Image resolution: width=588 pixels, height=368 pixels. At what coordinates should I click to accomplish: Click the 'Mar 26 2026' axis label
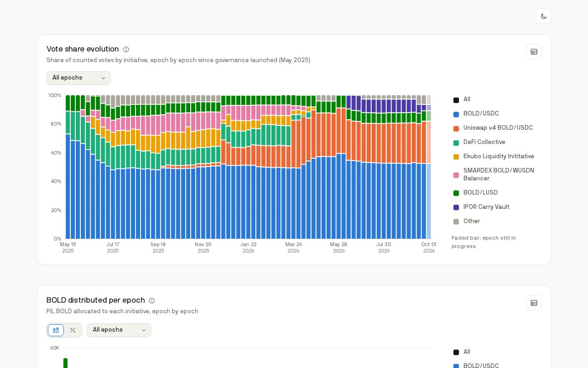coord(294,247)
